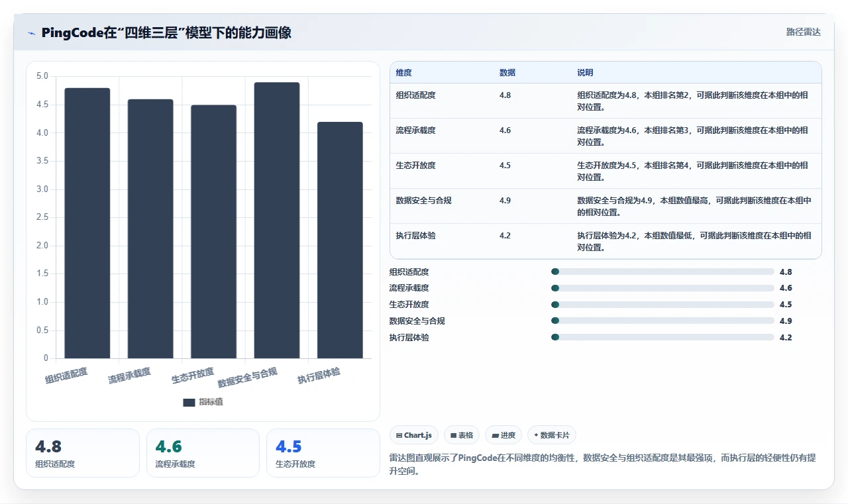The height and width of the screenshot is (504, 848).
Task: Click the 4.9 value in table
Action: coord(505,201)
